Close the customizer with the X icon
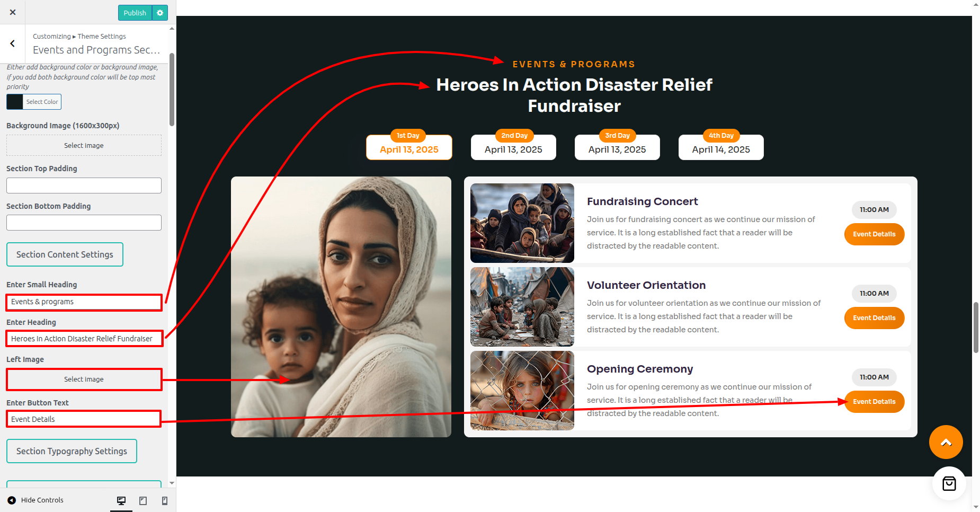Screen dimensions: 980x512 13,12
